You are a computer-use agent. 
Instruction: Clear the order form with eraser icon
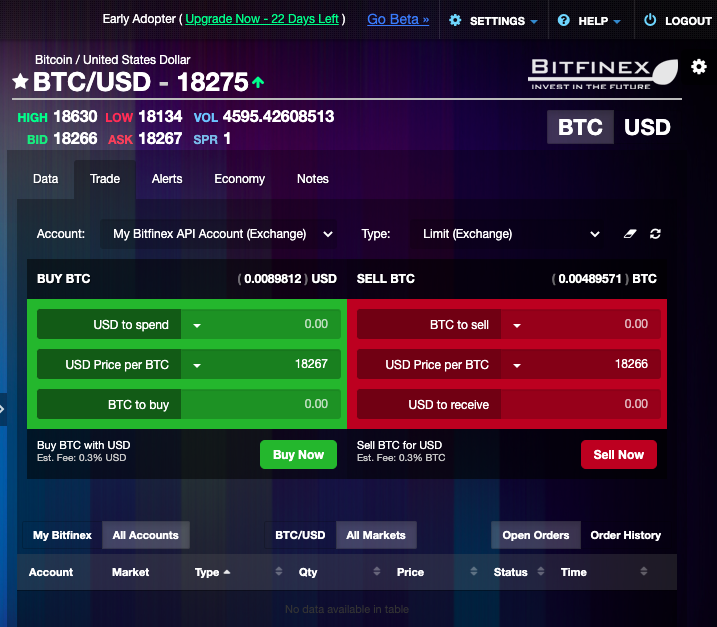pos(630,234)
